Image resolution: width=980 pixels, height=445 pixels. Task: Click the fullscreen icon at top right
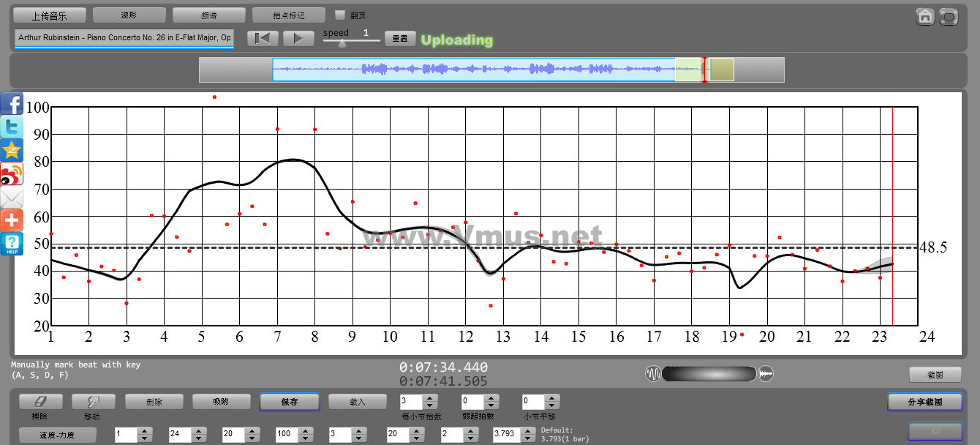[x=949, y=16]
